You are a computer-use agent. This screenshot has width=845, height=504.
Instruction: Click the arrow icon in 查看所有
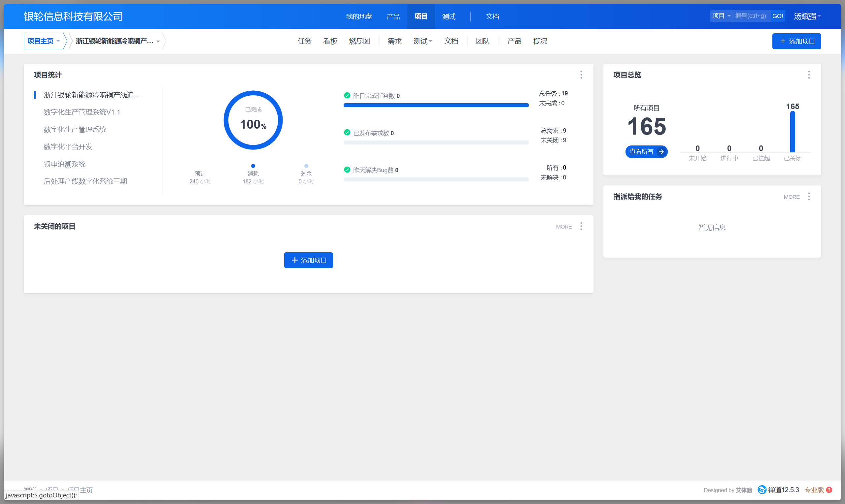click(661, 152)
